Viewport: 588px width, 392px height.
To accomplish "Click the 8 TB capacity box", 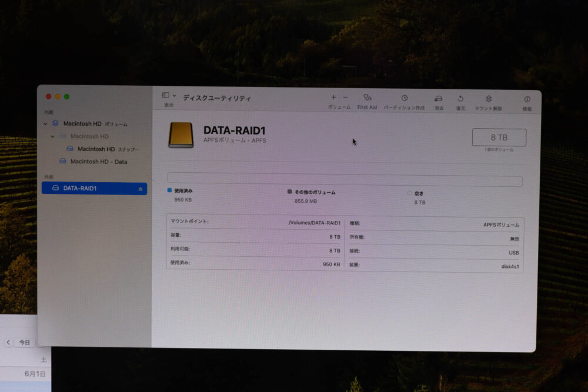I will (499, 138).
